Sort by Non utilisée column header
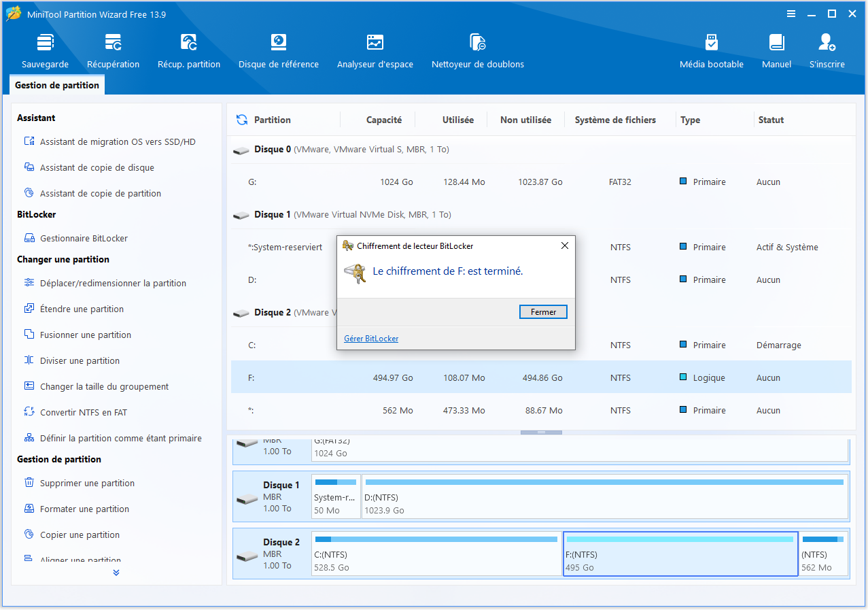Screen dimensions: 868x610 point(525,120)
